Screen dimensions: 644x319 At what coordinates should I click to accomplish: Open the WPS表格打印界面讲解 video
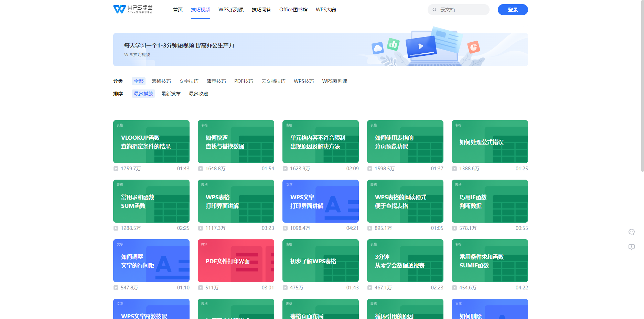(236, 201)
